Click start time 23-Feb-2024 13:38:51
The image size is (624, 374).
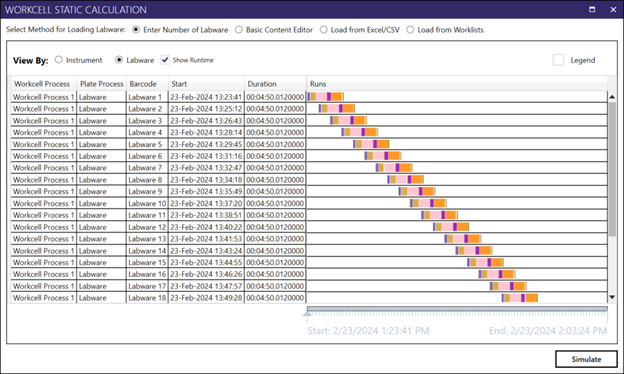(206, 215)
